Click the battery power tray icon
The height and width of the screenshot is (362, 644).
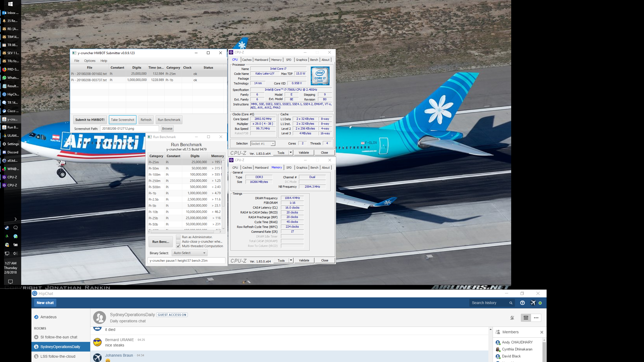pos(16,245)
